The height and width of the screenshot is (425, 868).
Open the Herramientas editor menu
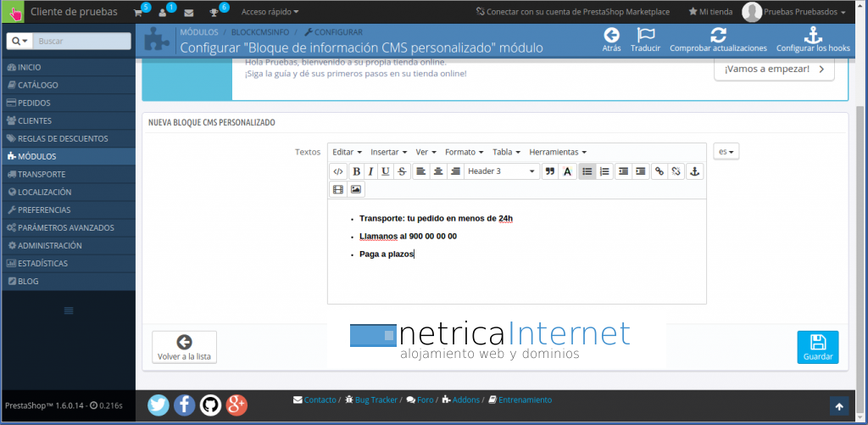point(558,152)
